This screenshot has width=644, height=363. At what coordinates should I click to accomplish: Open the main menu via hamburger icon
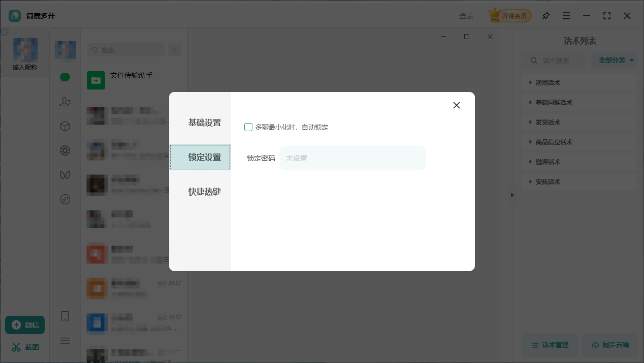click(x=566, y=16)
